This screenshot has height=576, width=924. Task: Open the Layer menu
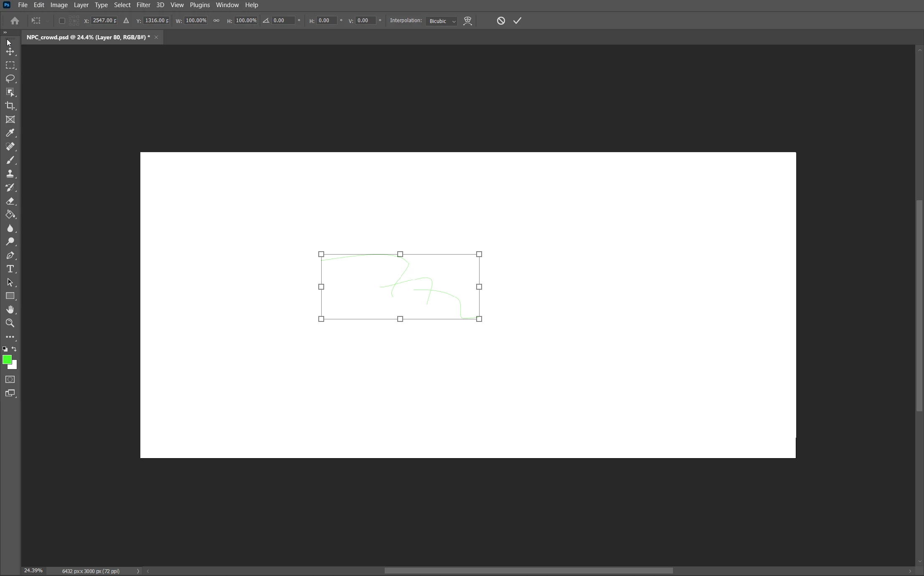(x=81, y=5)
